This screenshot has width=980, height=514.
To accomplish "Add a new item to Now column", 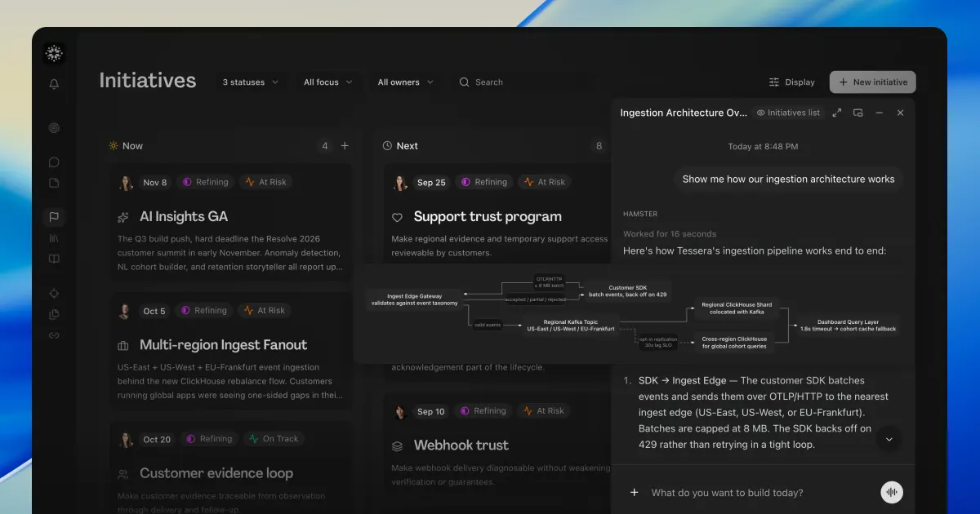I will (x=345, y=146).
